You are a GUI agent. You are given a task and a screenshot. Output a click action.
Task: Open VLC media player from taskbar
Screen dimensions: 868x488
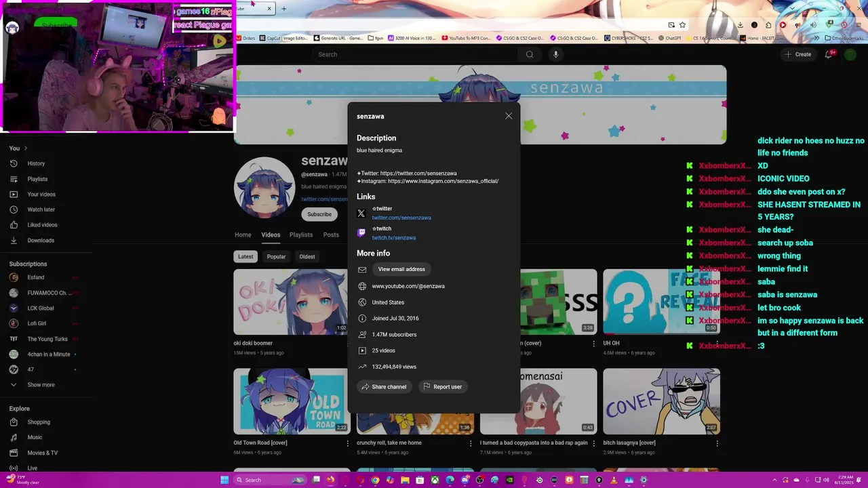click(612, 480)
